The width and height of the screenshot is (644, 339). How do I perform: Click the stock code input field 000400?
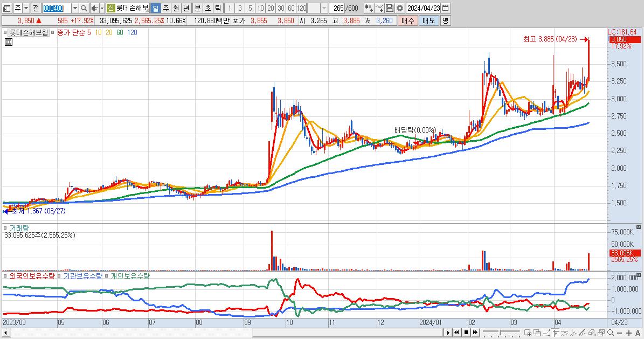click(x=57, y=8)
